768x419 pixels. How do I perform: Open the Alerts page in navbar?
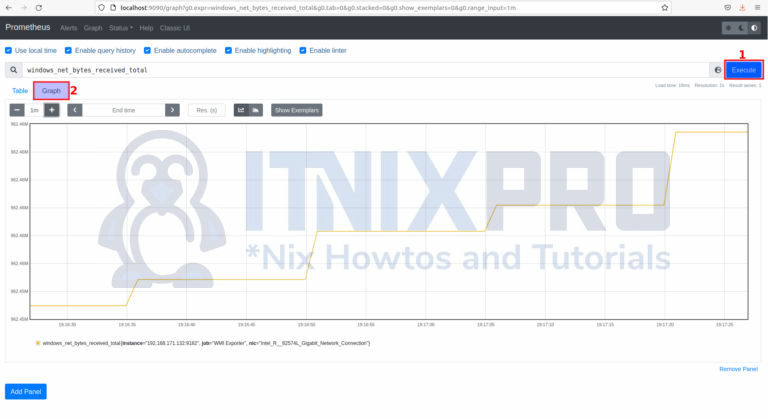69,28
